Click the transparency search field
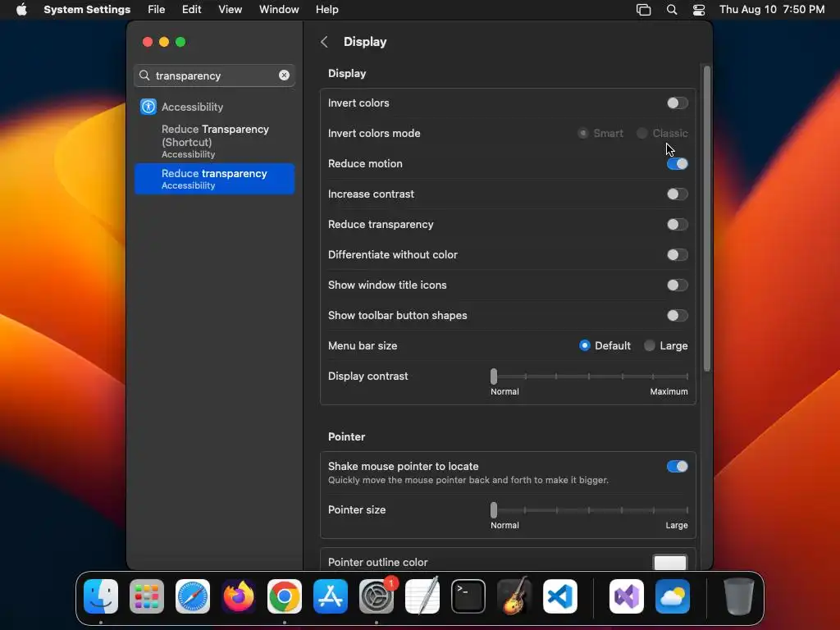 pyautogui.click(x=214, y=75)
